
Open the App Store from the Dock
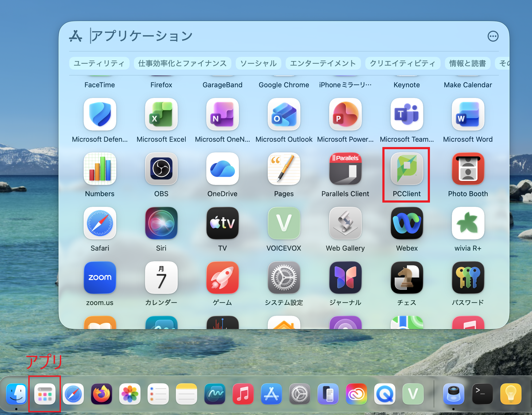click(x=271, y=394)
